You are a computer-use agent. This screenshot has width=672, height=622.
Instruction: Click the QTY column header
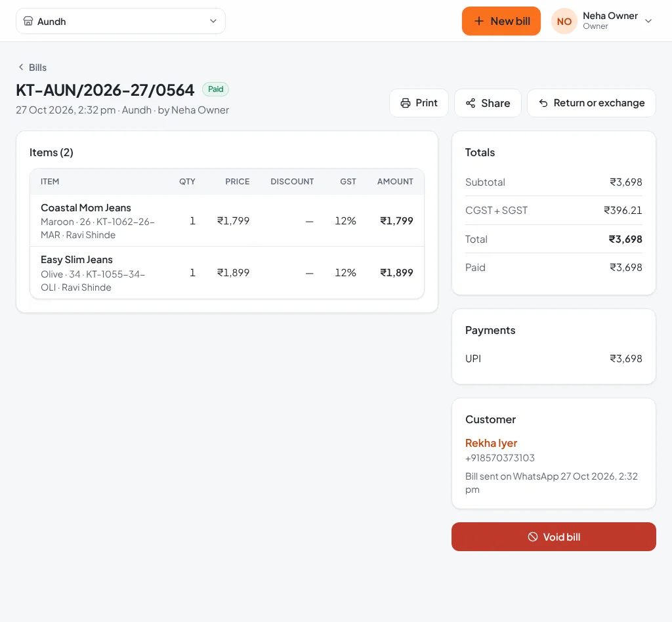point(187,182)
